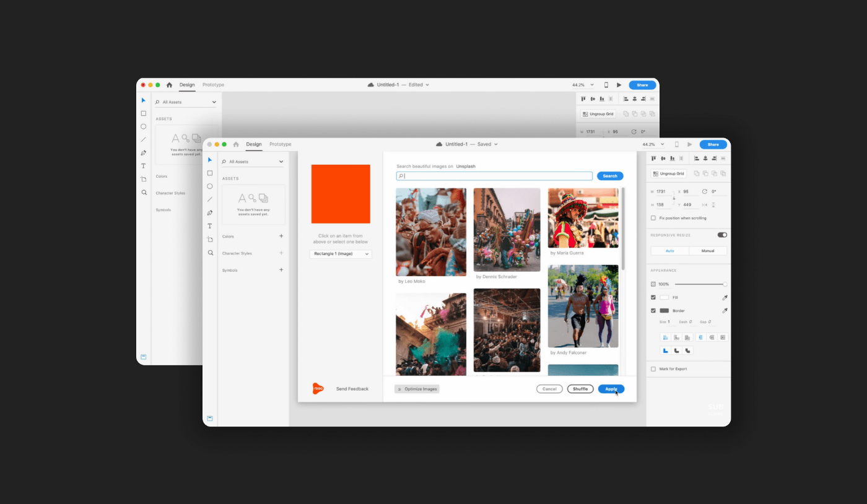Select the Text tool
The image size is (867, 504).
pyautogui.click(x=210, y=225)
